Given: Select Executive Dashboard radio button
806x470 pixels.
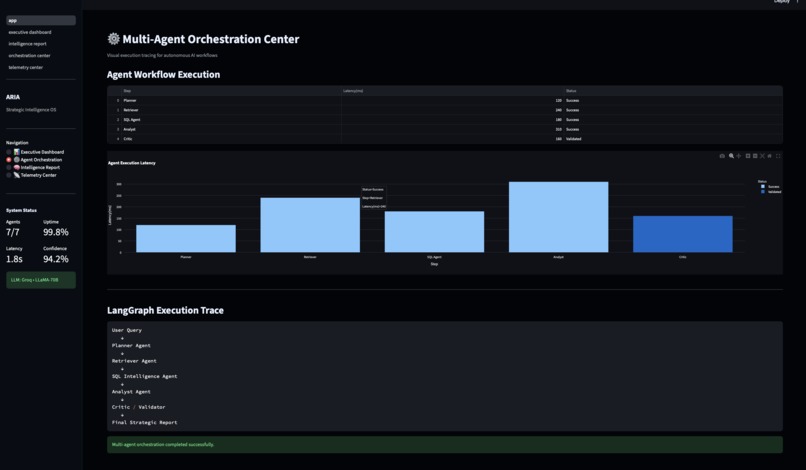Looking at the screenshot, I should coord(9,152).
